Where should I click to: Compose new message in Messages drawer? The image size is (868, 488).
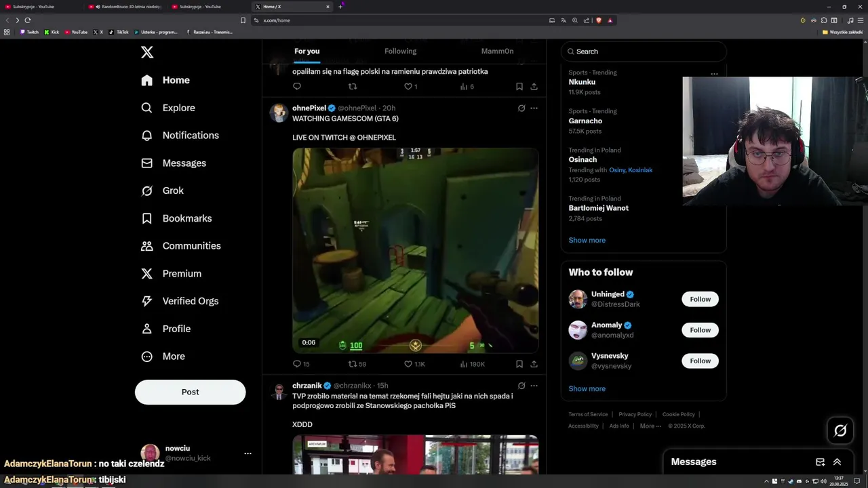(x=820, y=462)
